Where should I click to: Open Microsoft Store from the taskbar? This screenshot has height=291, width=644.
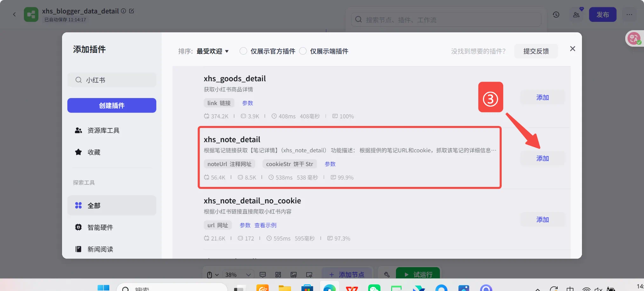coord(307,288)
